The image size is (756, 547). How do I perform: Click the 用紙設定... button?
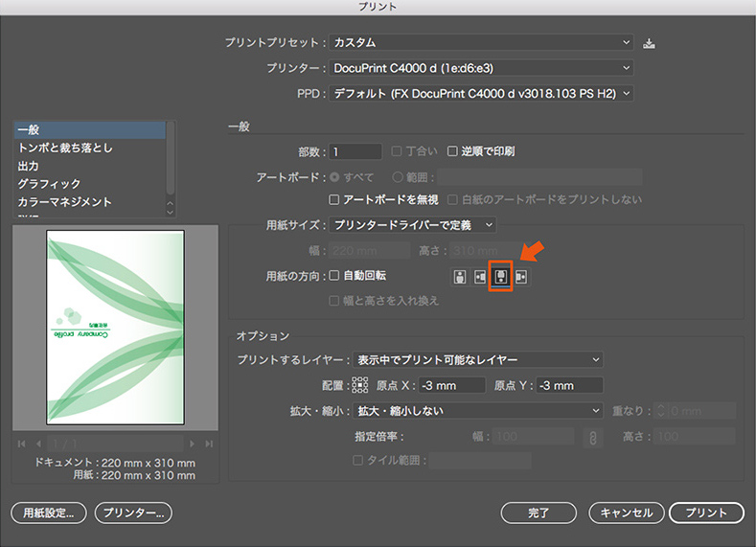point(49,513)
